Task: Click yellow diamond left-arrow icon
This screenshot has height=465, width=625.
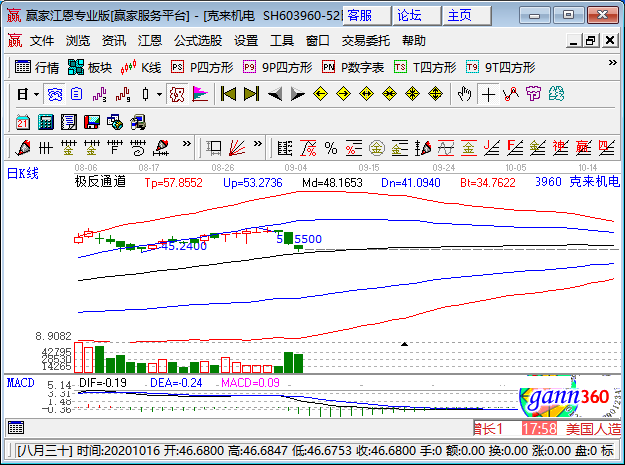Action: 320,94
